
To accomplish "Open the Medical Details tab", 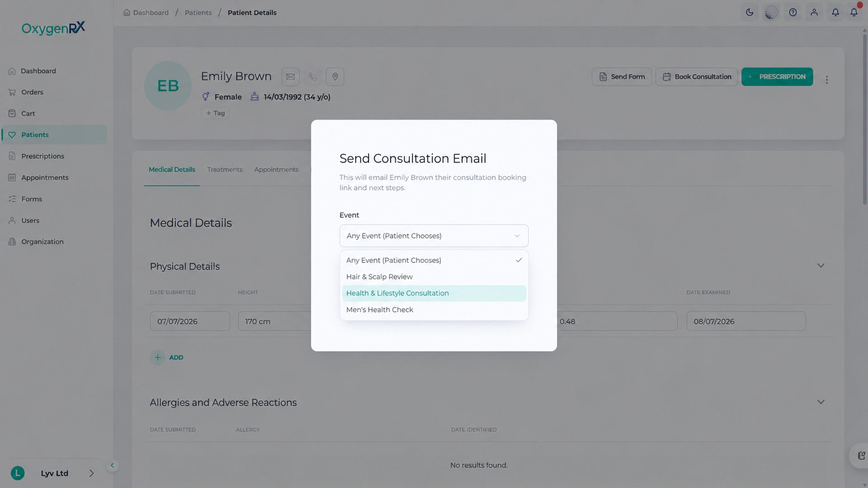I will tap(172, 170).
